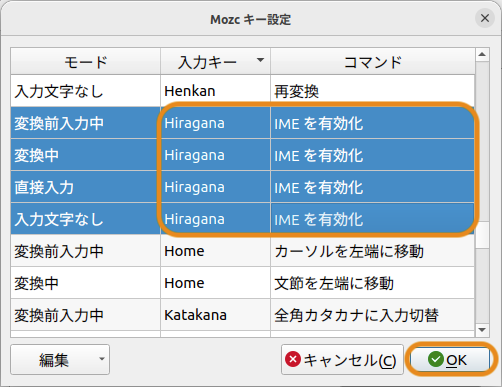
Task: Click the 文節を左端に移動 command cell
Action: (x=372, y=283)
